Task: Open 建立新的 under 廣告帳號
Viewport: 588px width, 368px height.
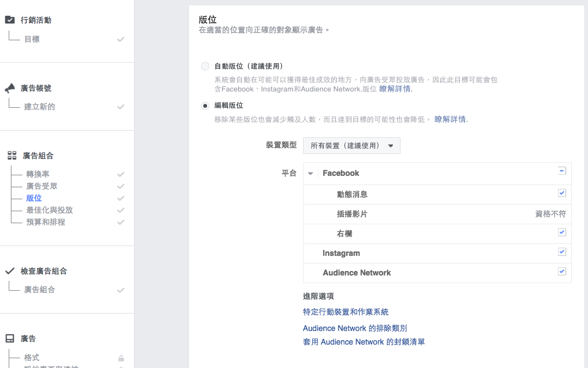Action: [x=39, y=107]
